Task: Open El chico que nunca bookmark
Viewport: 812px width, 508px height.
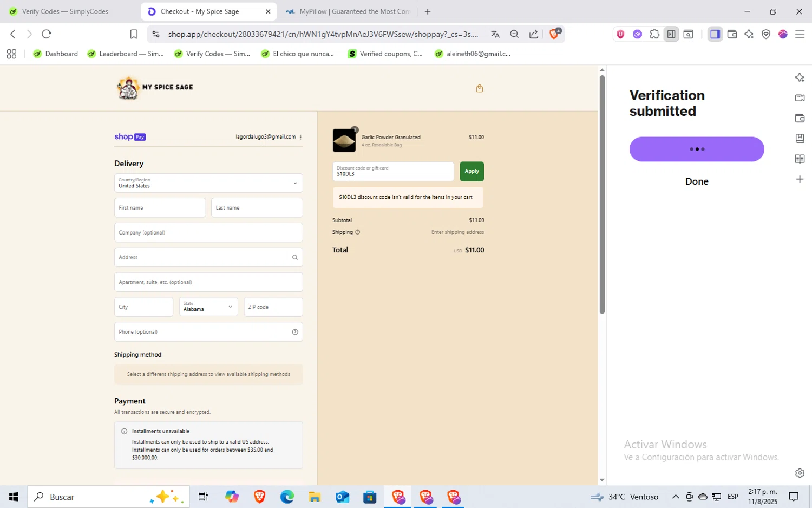Action: click(x=298, y=54)
